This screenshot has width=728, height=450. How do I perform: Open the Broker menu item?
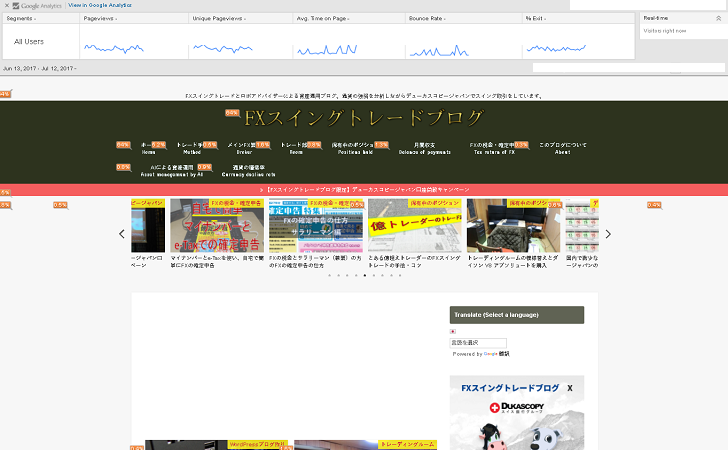(x=244, y=148)
